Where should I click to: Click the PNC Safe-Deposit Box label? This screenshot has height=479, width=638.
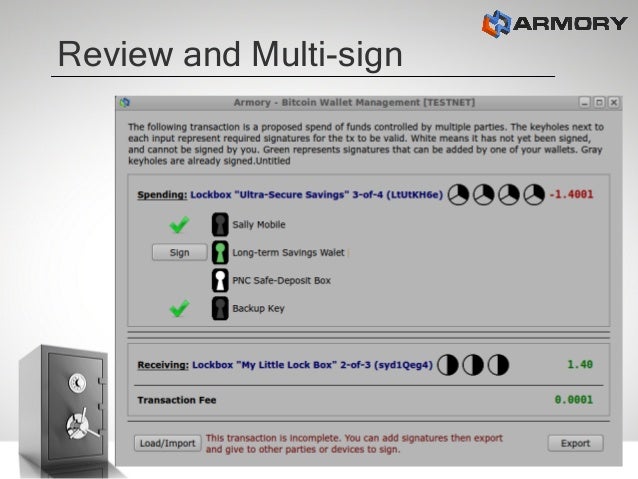tap(282, 280)
